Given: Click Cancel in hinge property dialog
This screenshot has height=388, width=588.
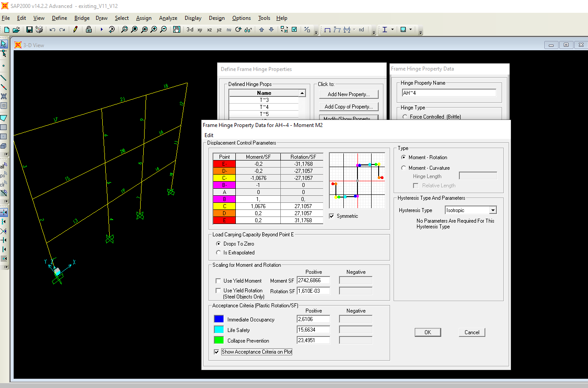Looking at the screenshot, I should (472, 332).
